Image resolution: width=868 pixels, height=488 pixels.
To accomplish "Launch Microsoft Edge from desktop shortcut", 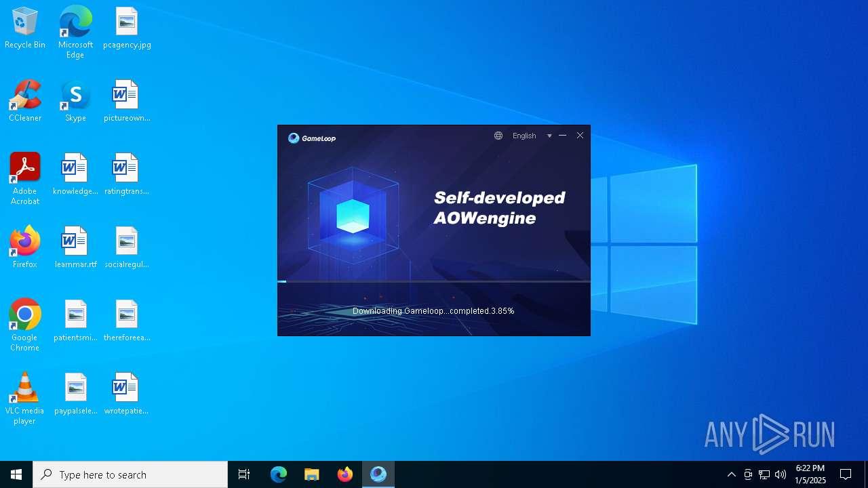I will pos(75,33).
